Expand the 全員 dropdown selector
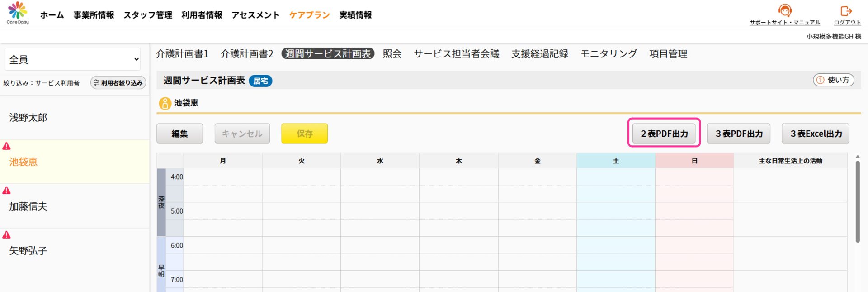 (74, 59)
